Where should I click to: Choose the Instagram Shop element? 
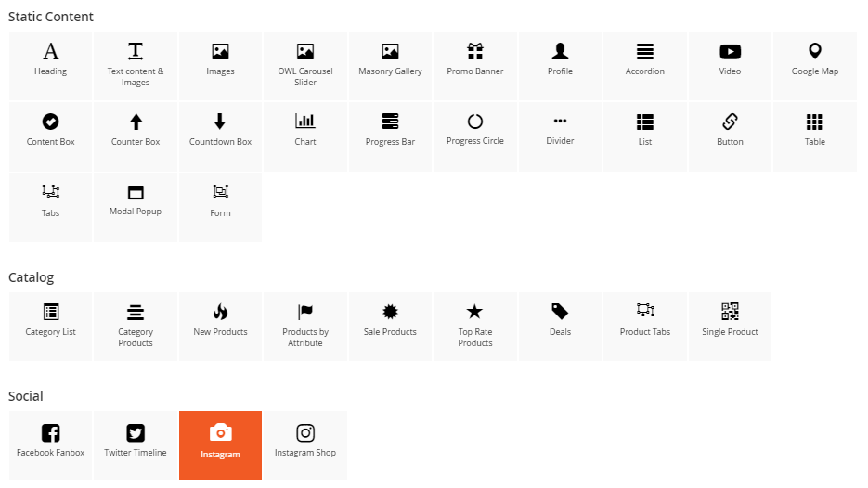[305, 445]
